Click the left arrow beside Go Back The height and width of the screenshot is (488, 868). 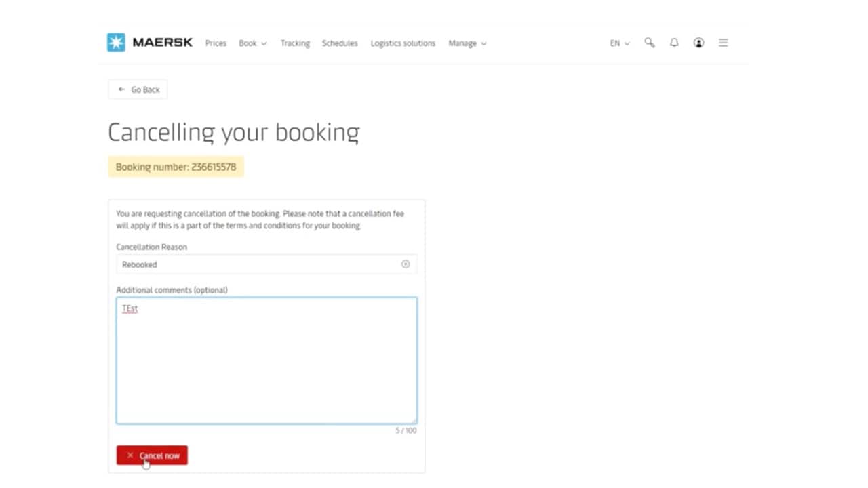click(x=121, y=89)
